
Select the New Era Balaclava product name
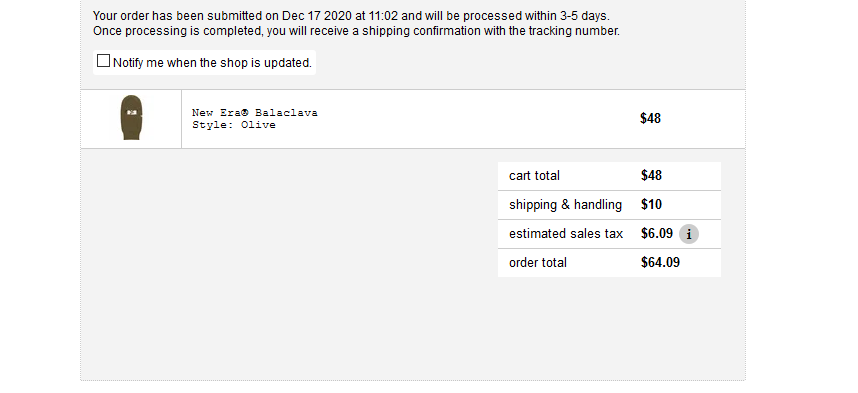click(x=254, y=113)
